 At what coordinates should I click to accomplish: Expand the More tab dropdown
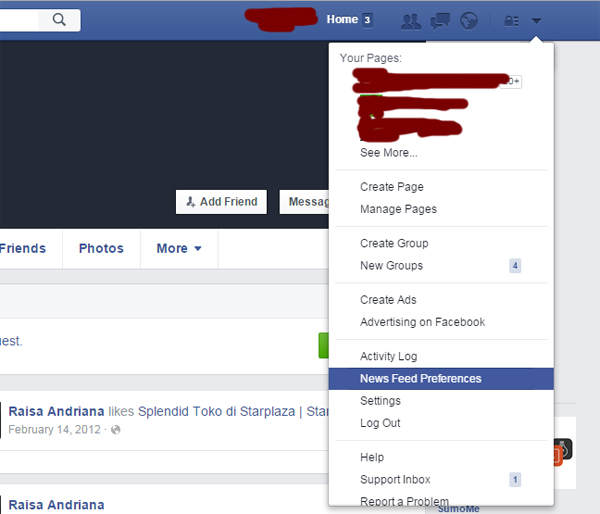click(x=179, y=249)
